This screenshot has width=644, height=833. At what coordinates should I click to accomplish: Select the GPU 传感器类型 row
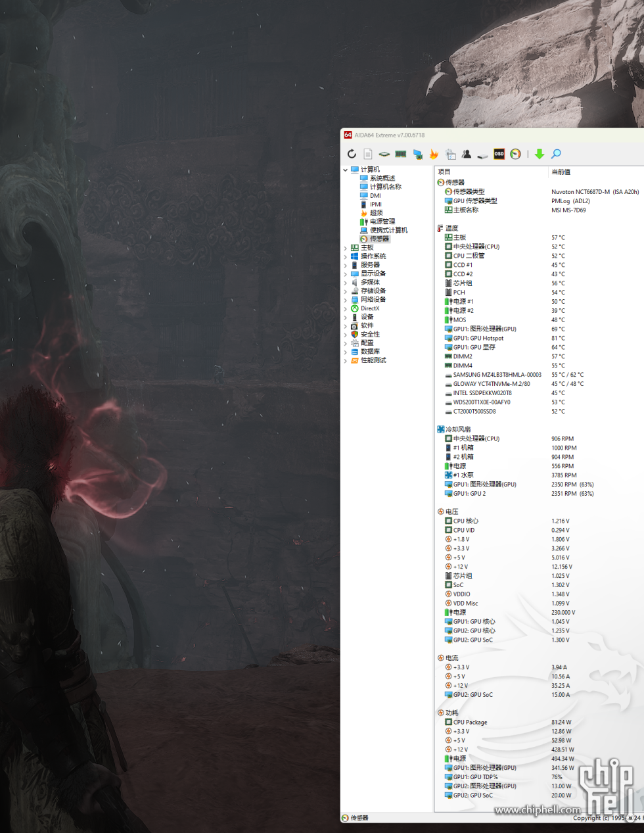(539, 201)
